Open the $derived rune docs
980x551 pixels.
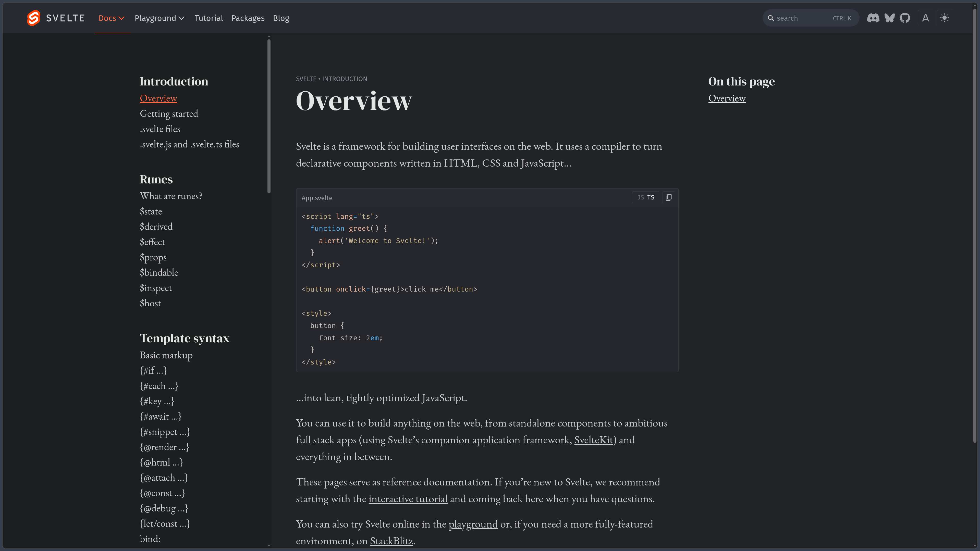(156, 226)
